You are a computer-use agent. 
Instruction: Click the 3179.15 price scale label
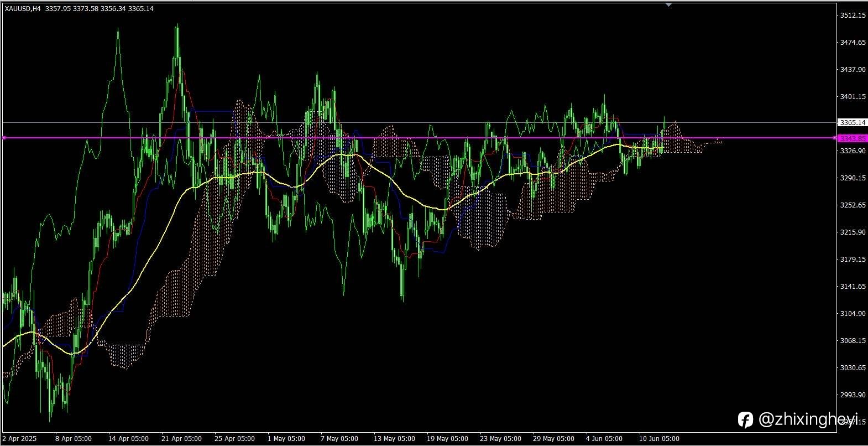tap(853, 260)
